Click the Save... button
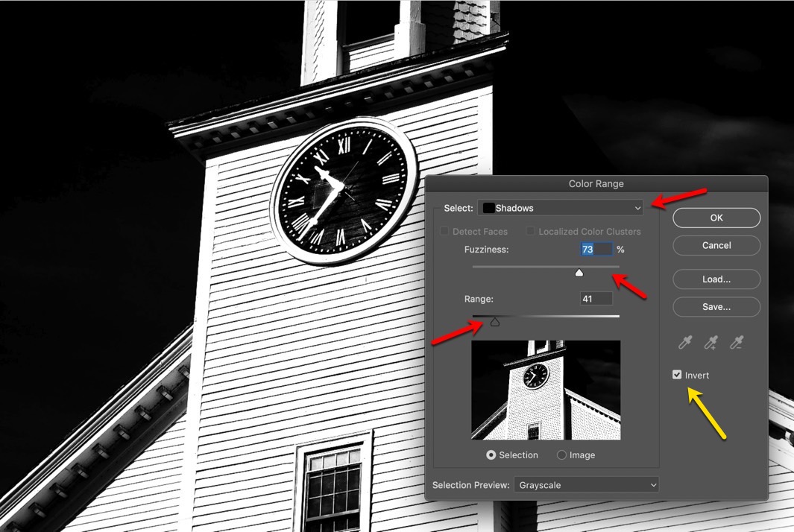The width and height of the screenshot is (794, 532). click(x=716, y=306)
